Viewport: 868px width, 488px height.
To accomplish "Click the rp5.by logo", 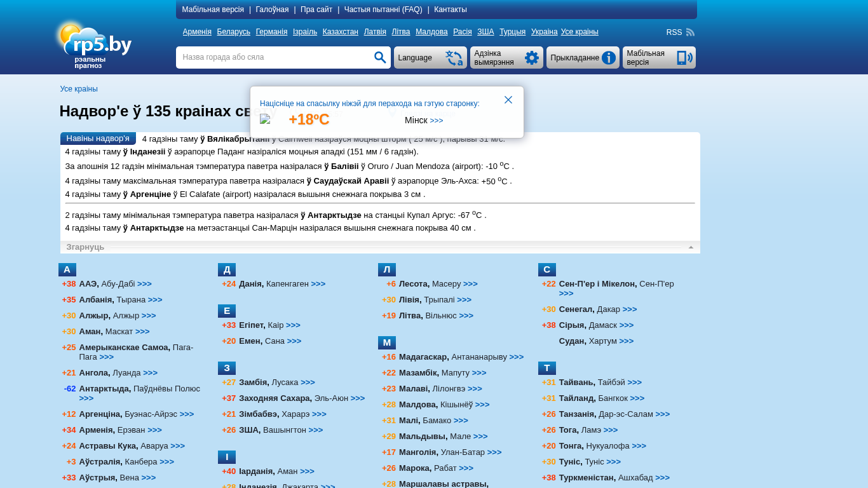I will point(94,44).
